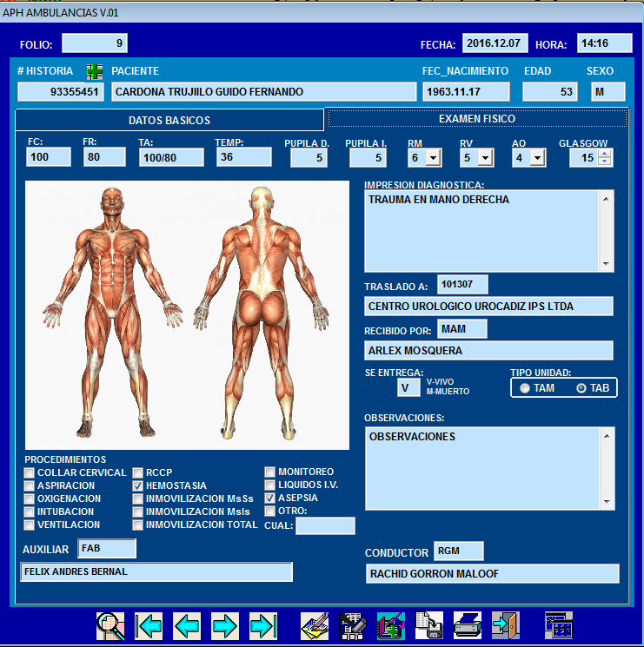644x647 pixels.
Task: Select the TAM unit type radio button
Action: click(525, 388)
